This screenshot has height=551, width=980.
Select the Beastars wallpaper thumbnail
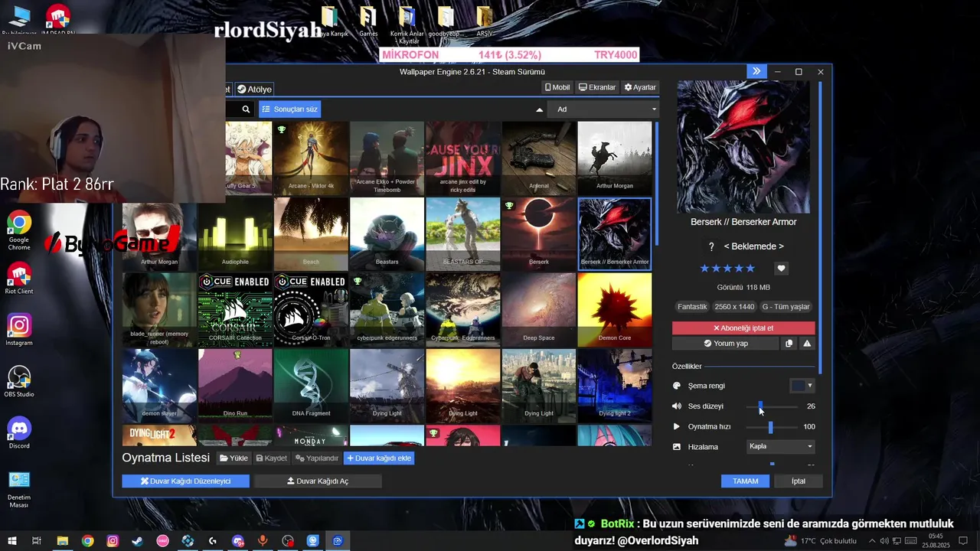tap(387, 234)
